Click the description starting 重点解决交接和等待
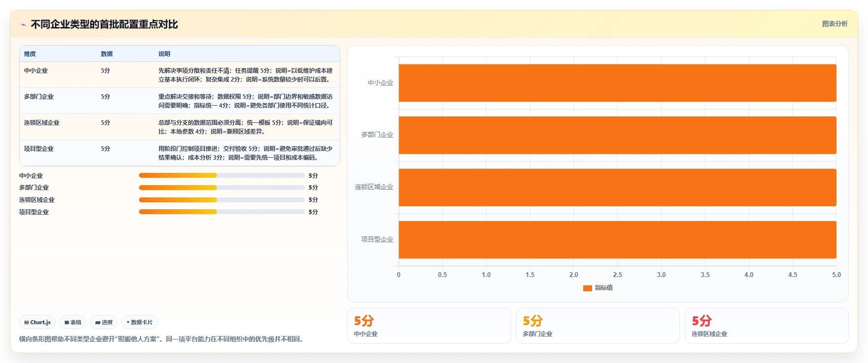Image resolution: width=868 pixels, height=363 pixels. point(245,101)
